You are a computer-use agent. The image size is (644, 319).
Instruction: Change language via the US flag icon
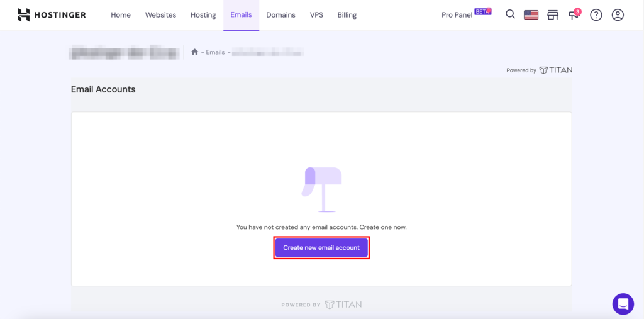pyautogui.click(x=531, y=14)
